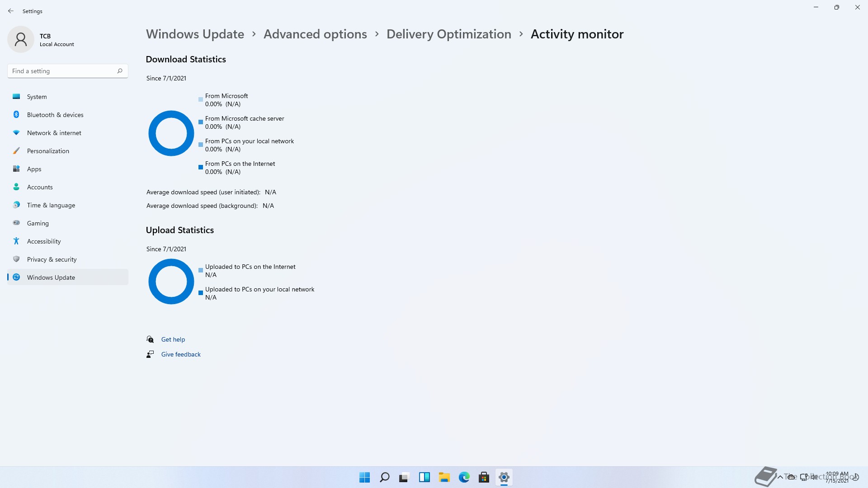Select Gaming in the sidebar

click(68, 223)
